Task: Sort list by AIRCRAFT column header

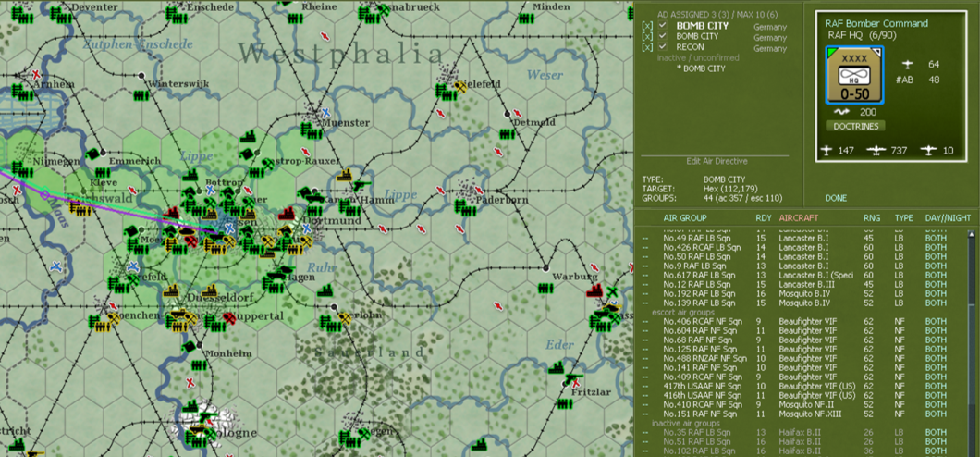Action: click(799, 218)
